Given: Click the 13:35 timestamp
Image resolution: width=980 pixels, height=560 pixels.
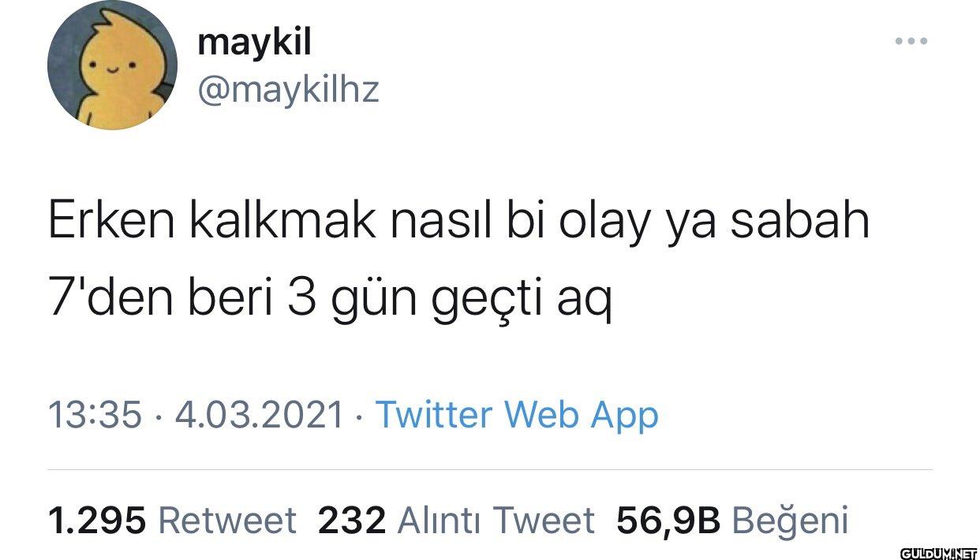Looking at the screenshot, I should 95,416.
